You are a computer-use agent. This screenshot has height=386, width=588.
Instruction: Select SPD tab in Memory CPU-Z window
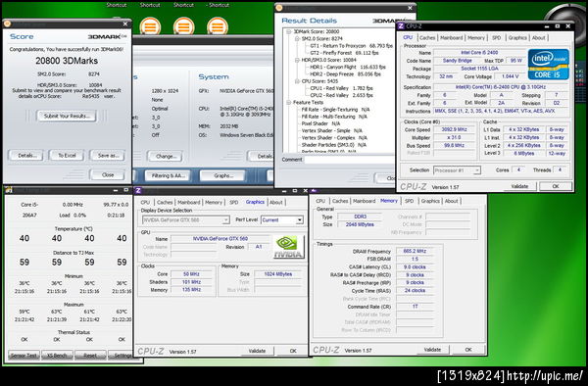409,201
